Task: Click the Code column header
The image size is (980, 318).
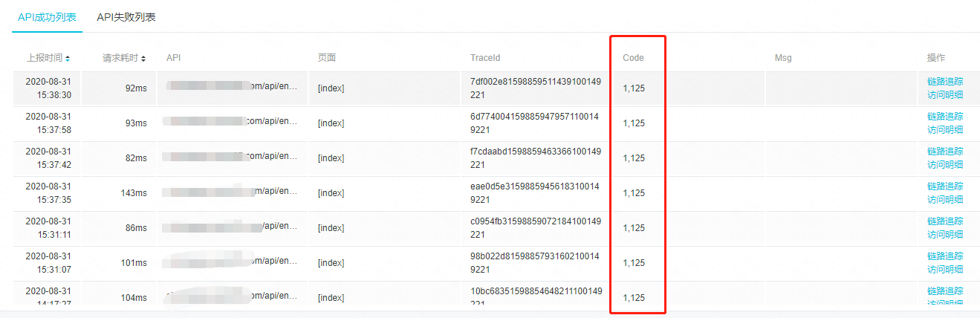Action: pyautogui.click(x=633, y=58)
